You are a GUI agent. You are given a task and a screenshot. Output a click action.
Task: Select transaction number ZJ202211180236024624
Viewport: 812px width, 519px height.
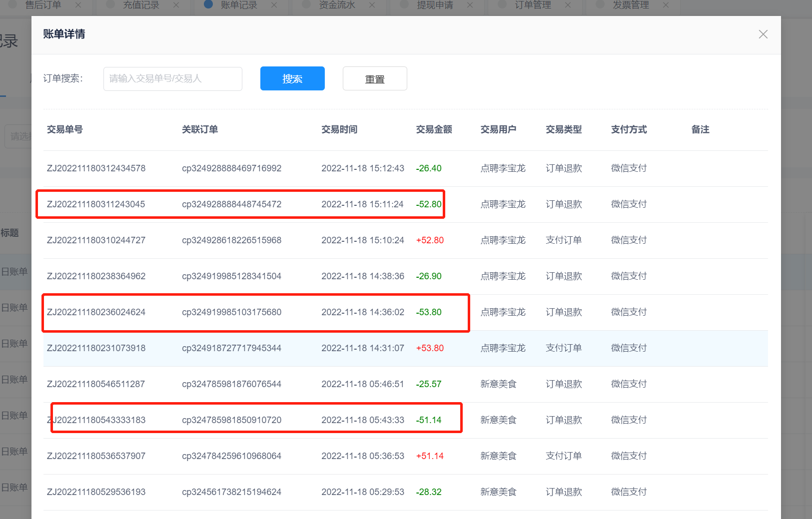pos(96,312)
